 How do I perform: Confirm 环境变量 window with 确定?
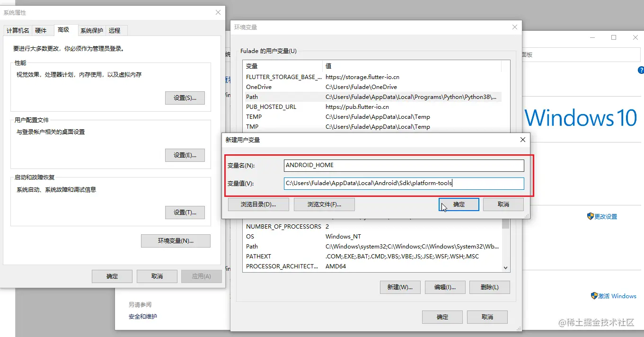point(442,317)
